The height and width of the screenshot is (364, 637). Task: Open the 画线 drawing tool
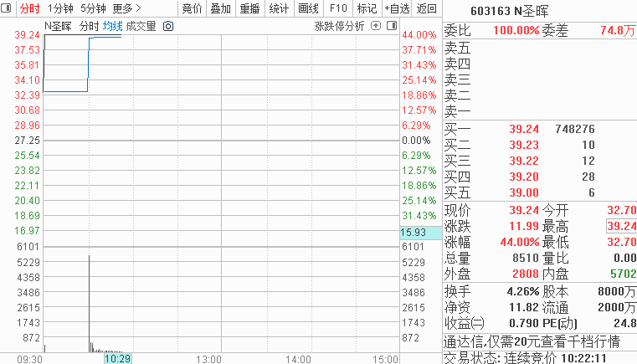click(309, 8)
